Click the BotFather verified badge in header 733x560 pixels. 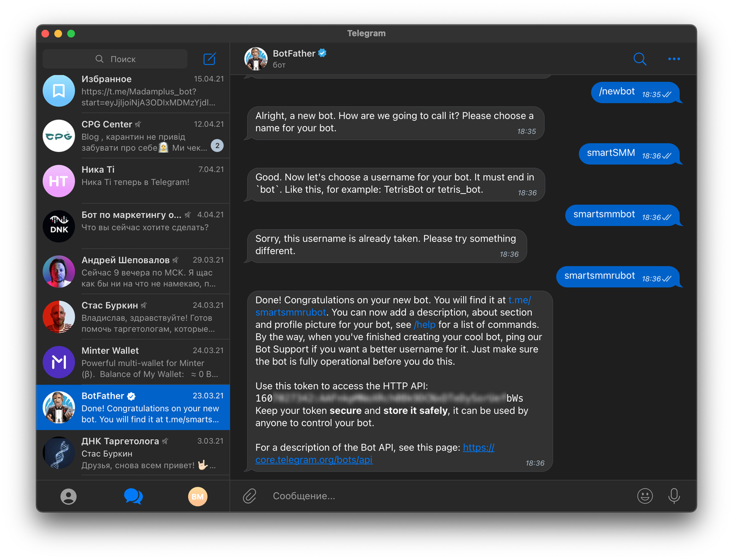click(323, 53)
